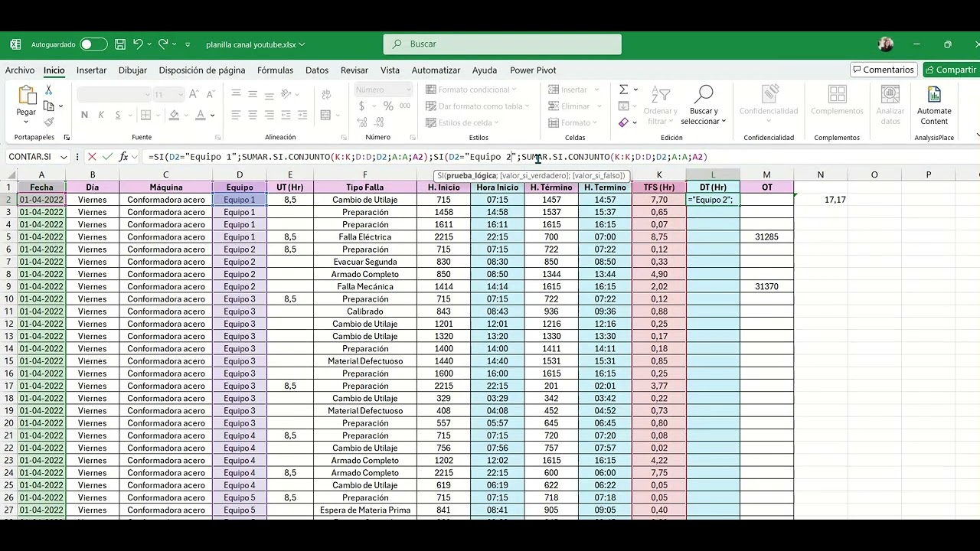
Task: Click inside the Buscar search box
Action: pyautogui.click(x=502, y=44)
